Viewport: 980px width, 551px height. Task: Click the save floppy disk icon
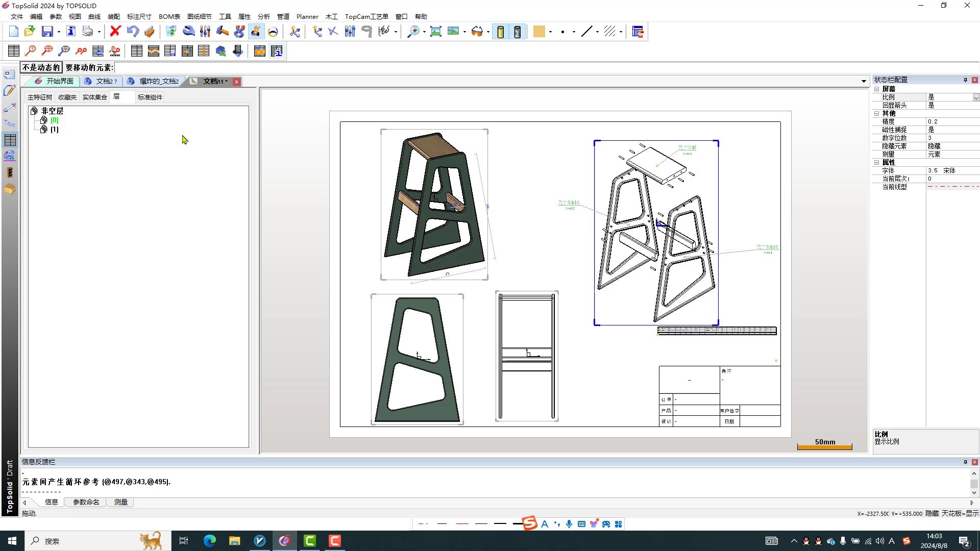pos(47,32)
